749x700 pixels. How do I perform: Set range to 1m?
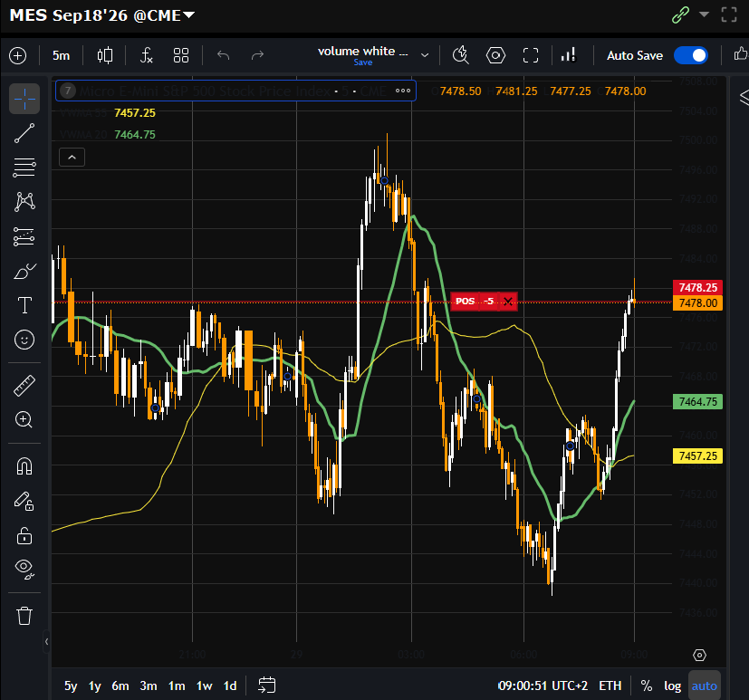[x=177, y=686]
